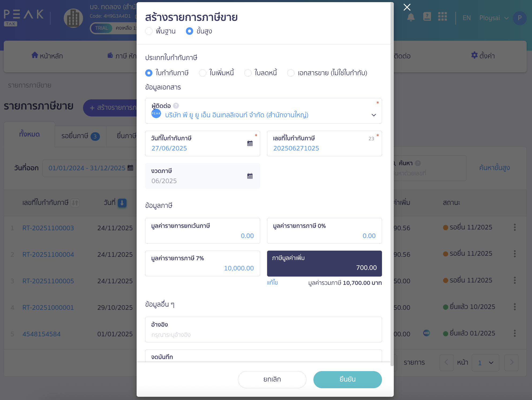The height and width of the screenshot is (400, 532).
Task: Go to the หน้าหลัก home icon
Action: 35,55
